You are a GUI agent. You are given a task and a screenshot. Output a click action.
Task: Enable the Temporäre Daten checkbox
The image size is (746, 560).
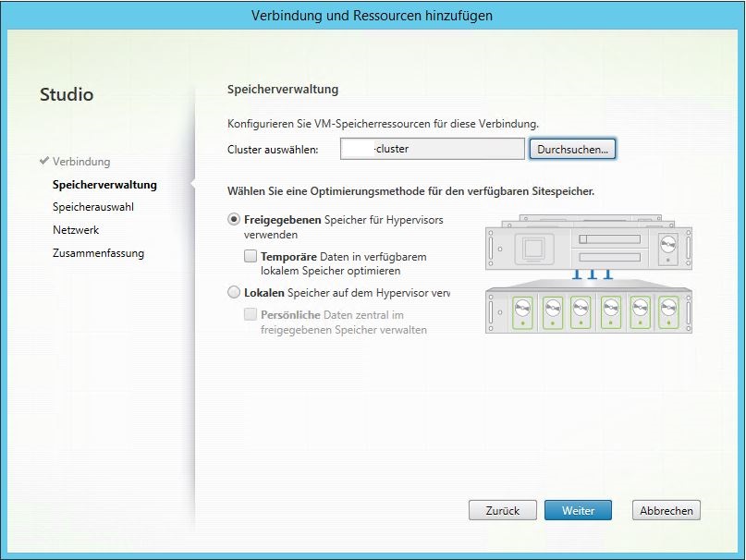(x=251, y=257)
